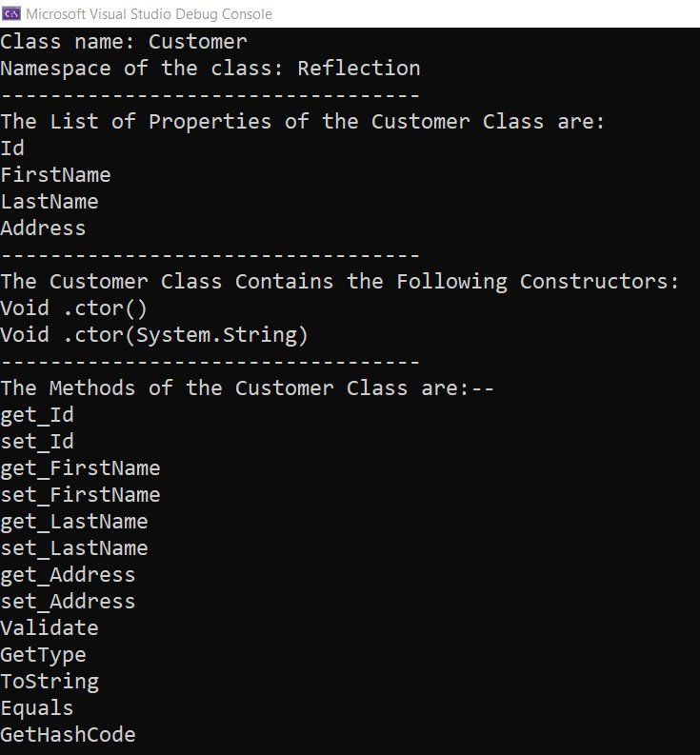Screen dimensions: 700x755
Task: Click the 'GetHashCode' method line
Action: pyautogui.click(x=68, y=735)
